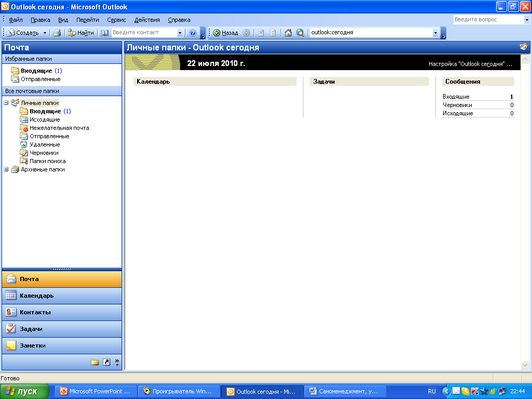Screen dimensions: 532x399
Task: Open standard toolbar options chevron
Action: [203, 33]
